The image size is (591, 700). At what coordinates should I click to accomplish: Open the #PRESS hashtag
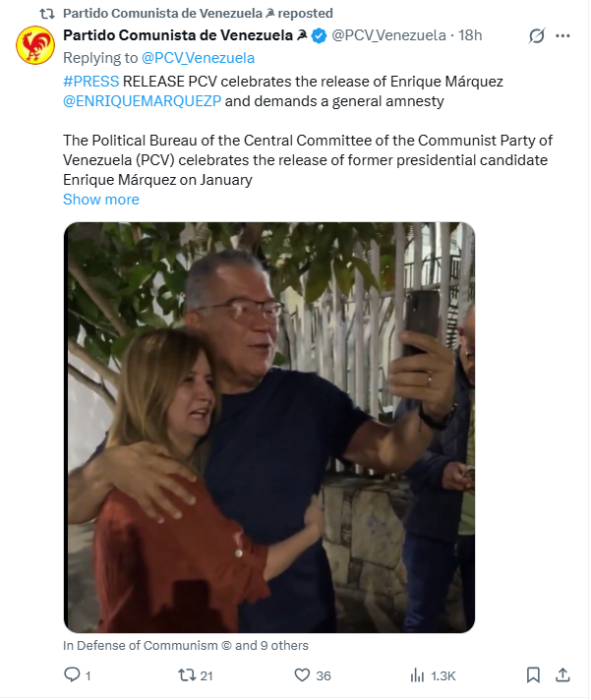click(90, 79)
